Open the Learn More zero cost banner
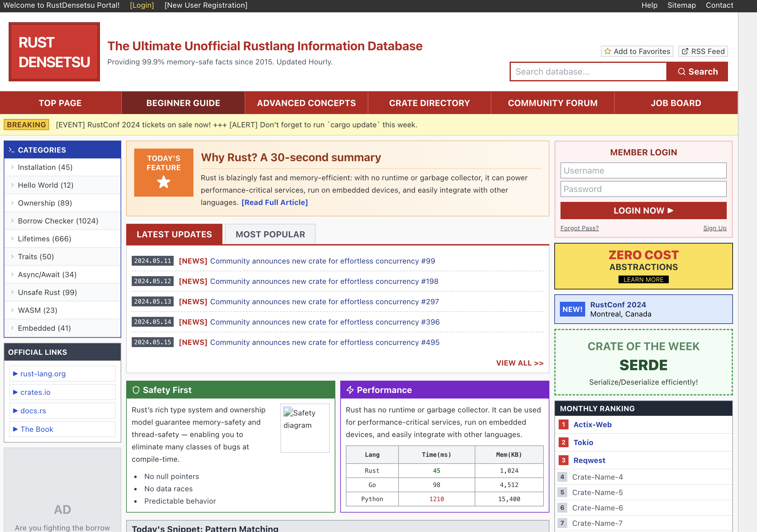Screen dimensions: 757x532 coord(643,279)
